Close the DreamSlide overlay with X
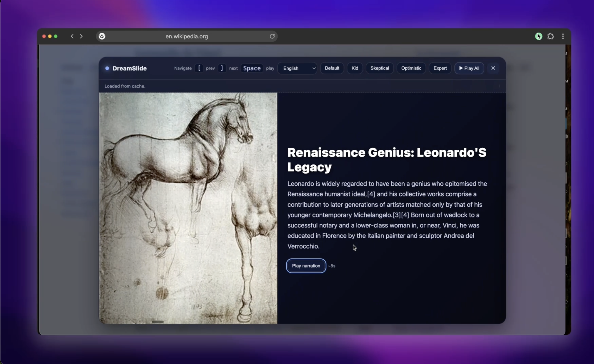Screen dimensions: 594x364 point(493,68)
